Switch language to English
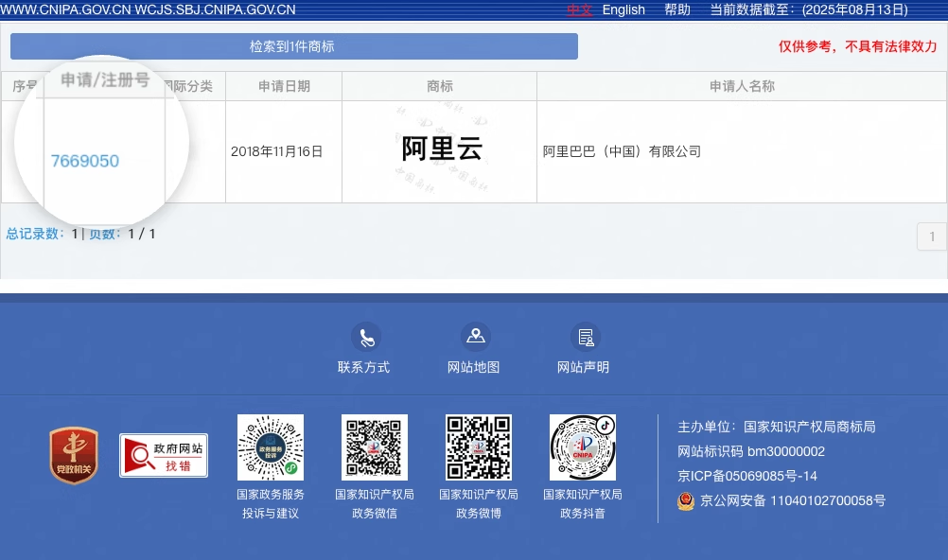The width and height of the screenshot is (948, 560). pyautogui.click(x=623, y=10)
